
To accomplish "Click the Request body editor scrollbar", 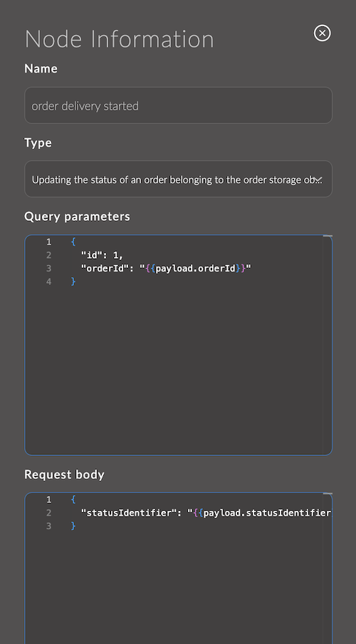I will click(x=328, y=568).
